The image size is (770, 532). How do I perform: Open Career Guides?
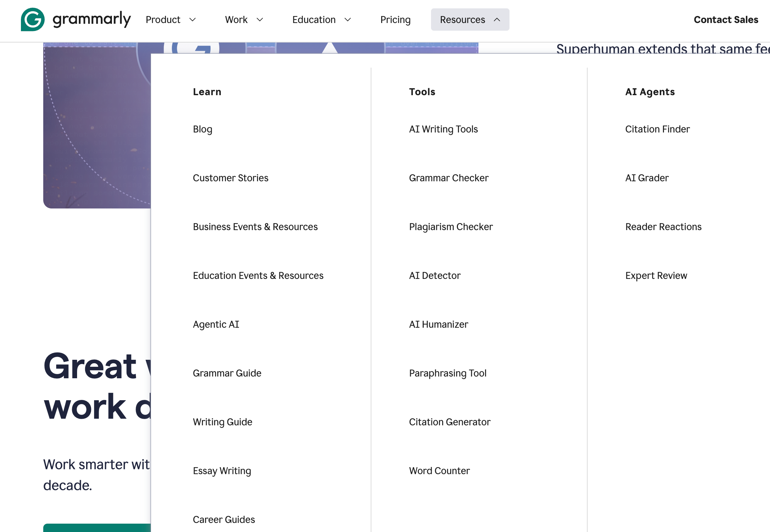[224, 520]
